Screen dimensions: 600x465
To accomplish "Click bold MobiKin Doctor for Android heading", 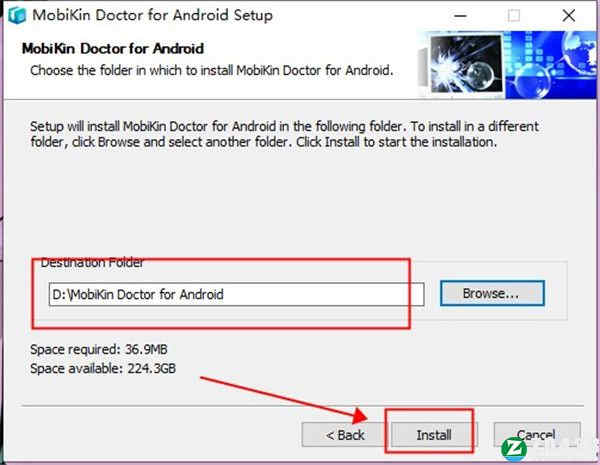I will [x=113, y=49].
